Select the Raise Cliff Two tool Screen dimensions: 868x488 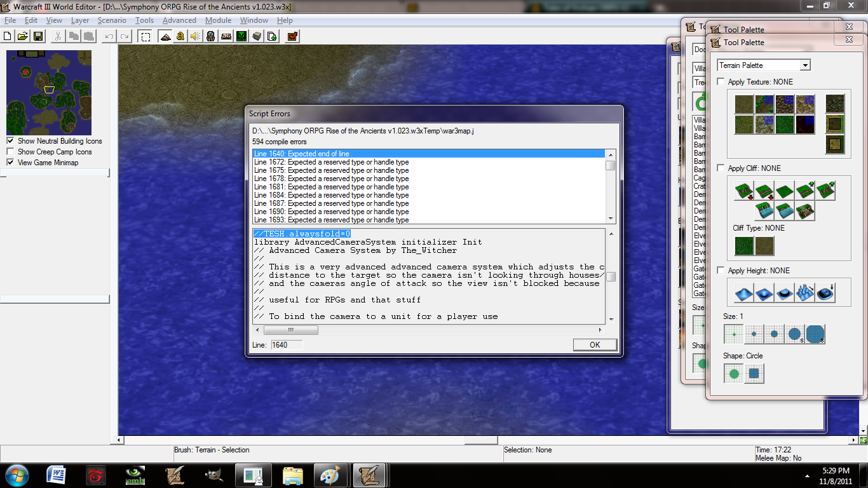click(x=825, y=191)
